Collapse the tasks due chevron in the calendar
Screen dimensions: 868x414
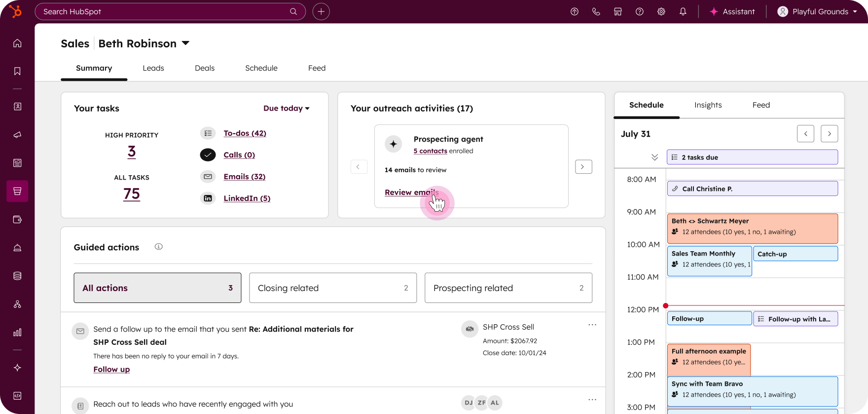tap(654, 157)
